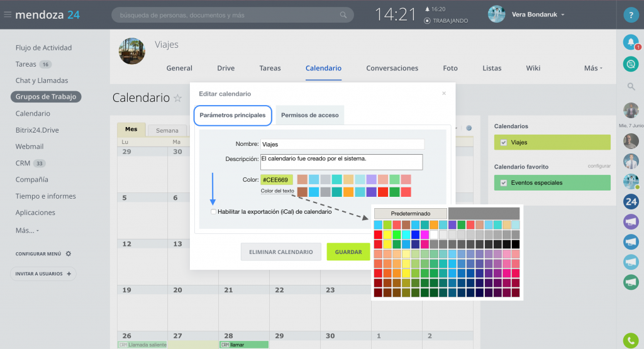Click the top search input field
Image resolution: width=644 pixels, height=349 pixels.
(233, 15)
